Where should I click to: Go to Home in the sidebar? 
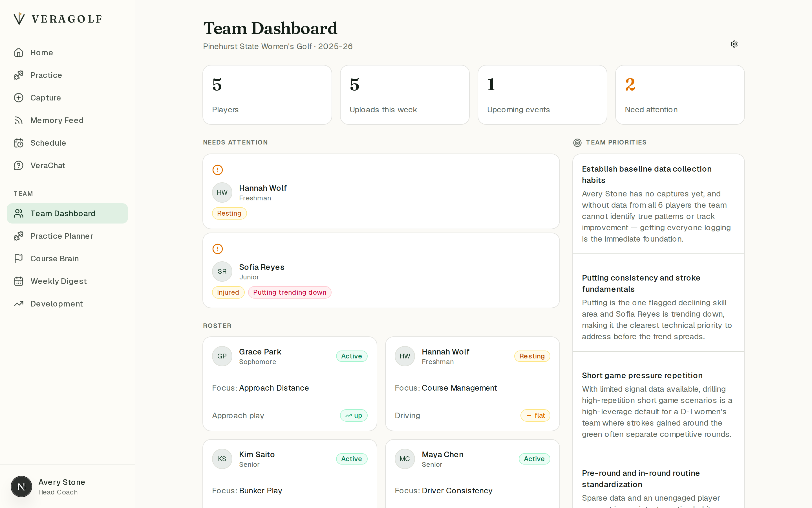67,52
